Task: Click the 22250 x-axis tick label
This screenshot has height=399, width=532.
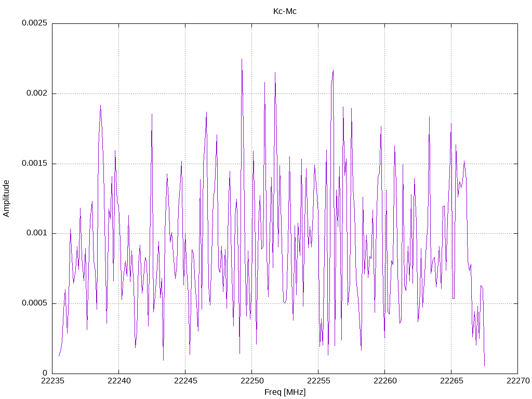Action: click(x=252, y=381)
